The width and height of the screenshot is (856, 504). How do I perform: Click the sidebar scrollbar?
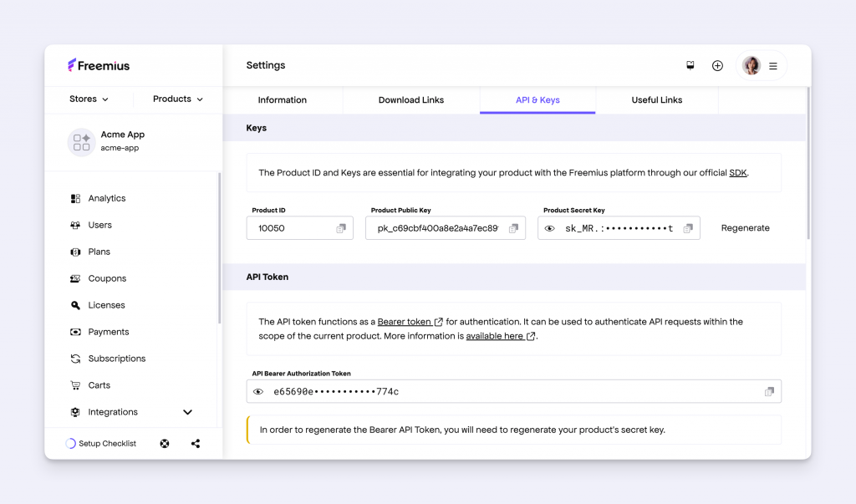click(220, 248)
